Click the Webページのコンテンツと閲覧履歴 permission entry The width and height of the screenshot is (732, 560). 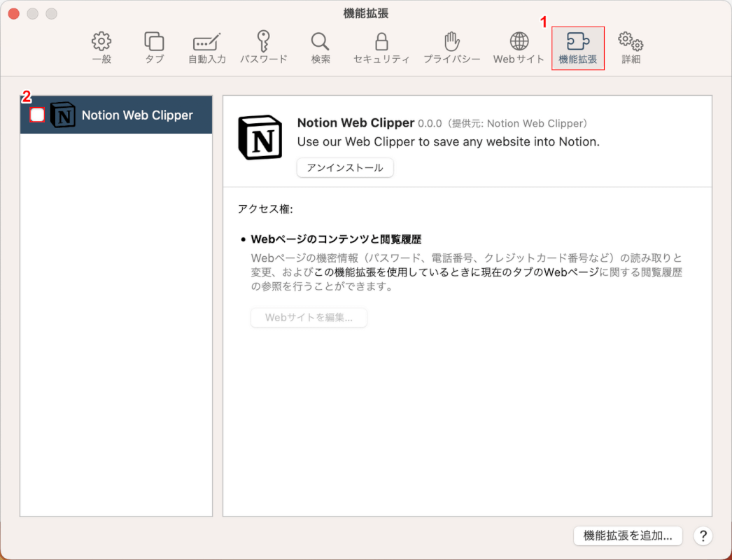pos(336,239)
